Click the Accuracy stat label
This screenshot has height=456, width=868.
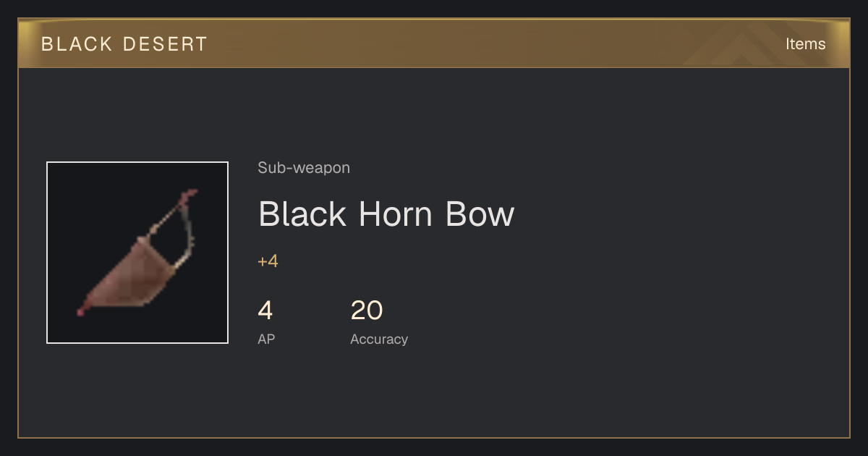379,339
